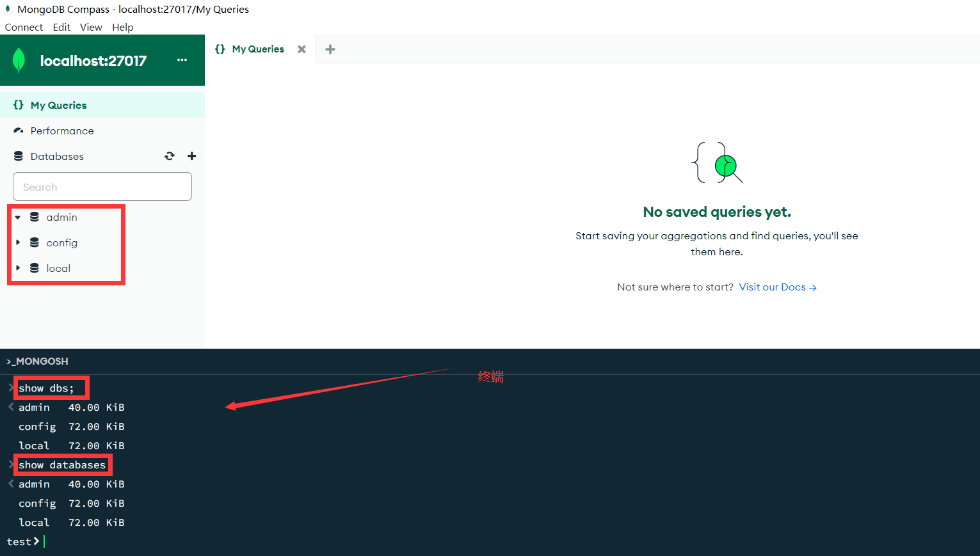Click the MongoDB Compass title bar icon

pos(8,9)
